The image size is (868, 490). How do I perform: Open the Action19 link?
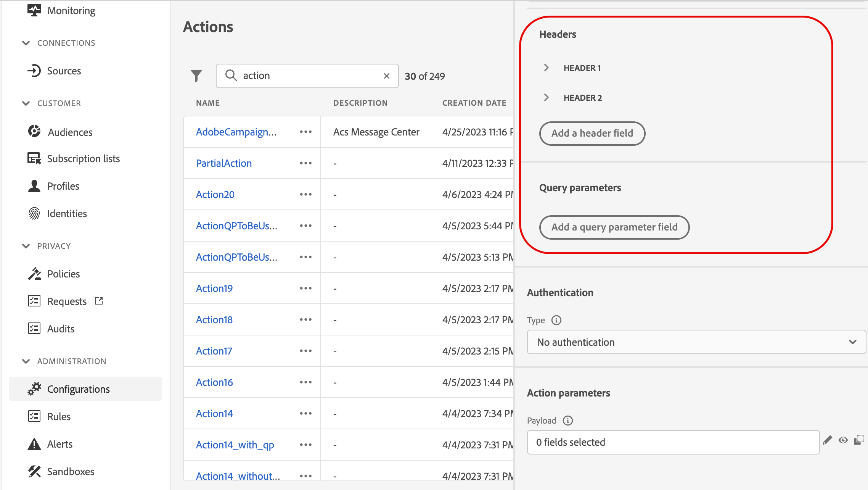pyautogui.click(x=214, y=289)
